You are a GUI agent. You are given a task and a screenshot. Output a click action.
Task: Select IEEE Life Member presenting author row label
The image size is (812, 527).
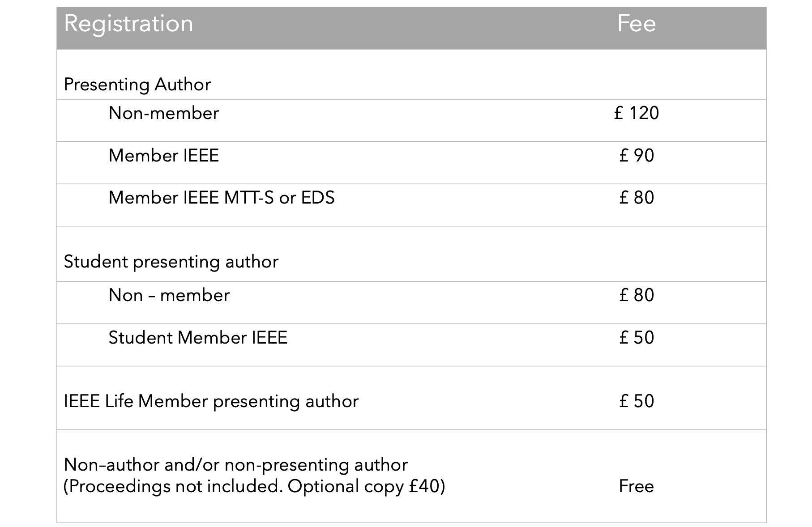click(x=211, y=401)
